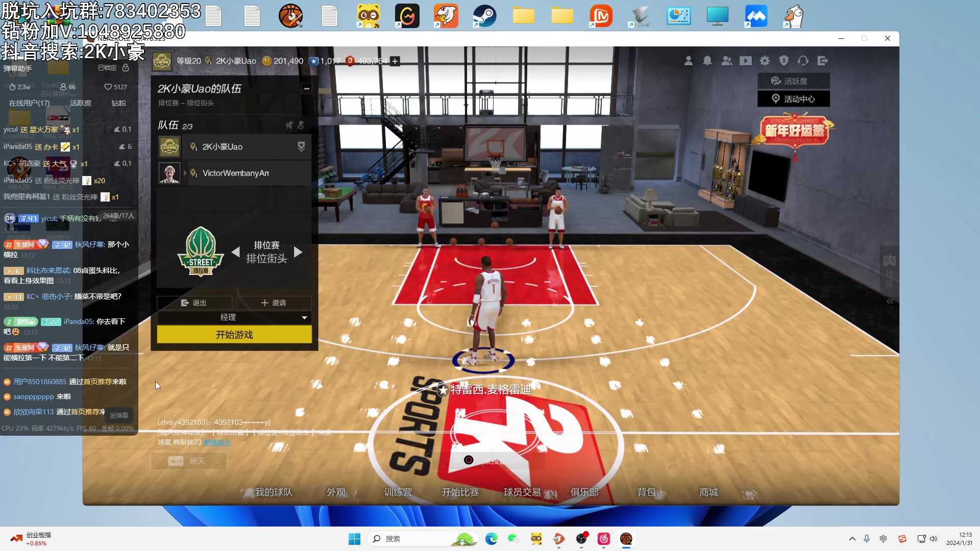Open 背包 menu item
The height and width of the screenshot is (551, 980).
(646, 492)
